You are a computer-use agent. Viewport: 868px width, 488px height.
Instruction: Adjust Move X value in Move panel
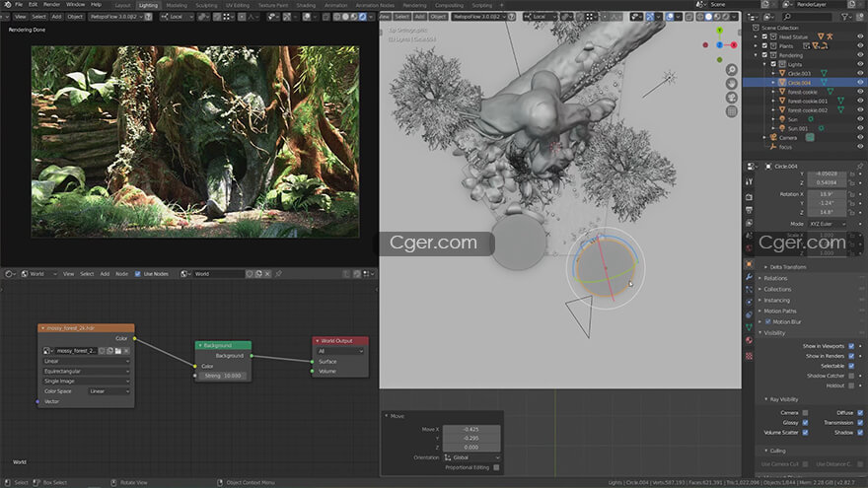(471, 429)
